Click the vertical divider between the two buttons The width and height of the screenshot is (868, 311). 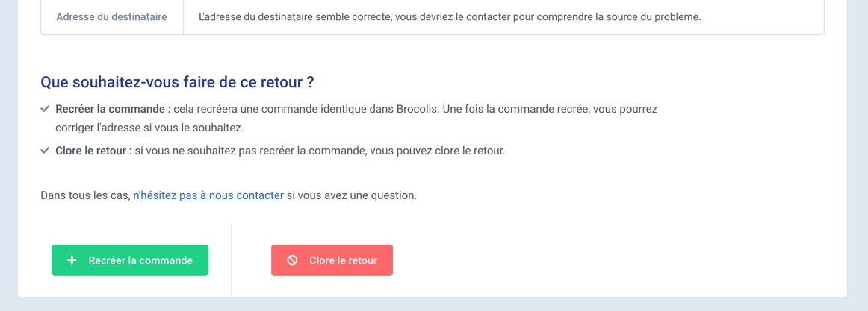[232, 260]
